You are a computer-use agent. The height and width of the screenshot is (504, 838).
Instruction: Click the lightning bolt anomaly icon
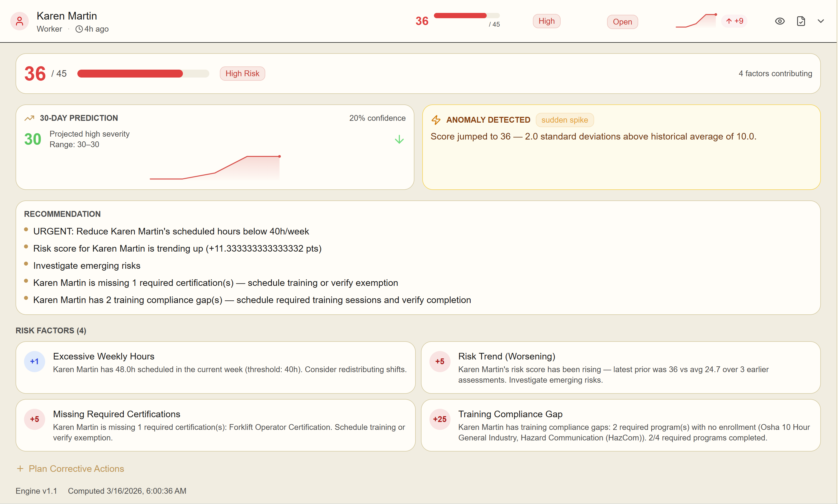coord(436,120)
